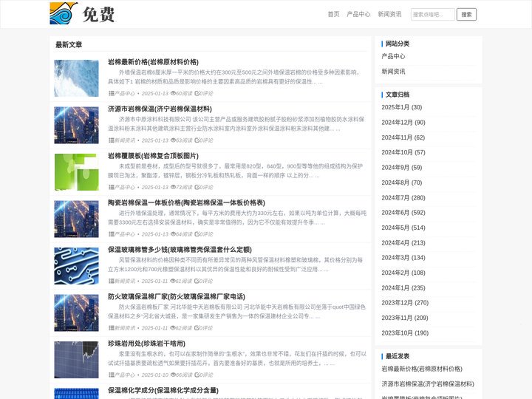This screenshot has width=532, height=399.
Task: Open 产品中心 under 网站分类 sidebar
Action: tap(393, 56)
